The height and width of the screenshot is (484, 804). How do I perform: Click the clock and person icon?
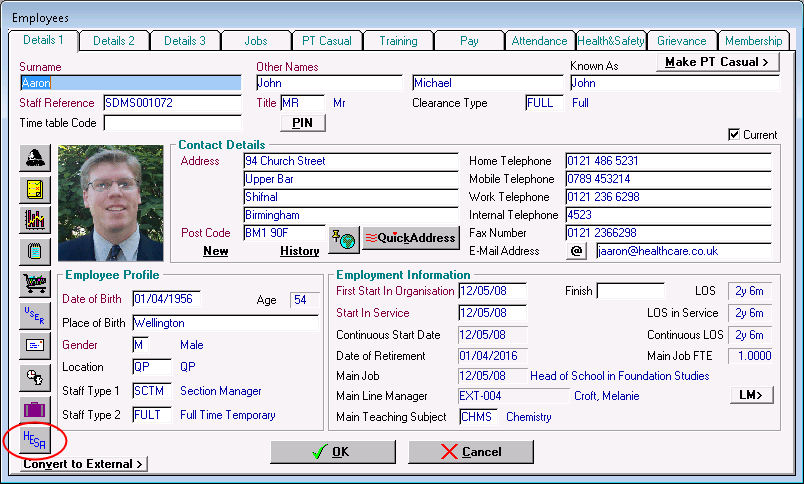click(35, 377)
